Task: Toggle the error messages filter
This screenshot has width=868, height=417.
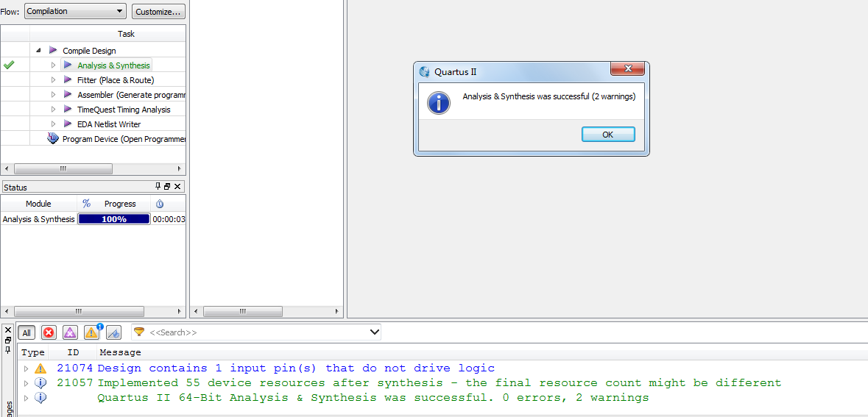Action: [x=49, y=332]
